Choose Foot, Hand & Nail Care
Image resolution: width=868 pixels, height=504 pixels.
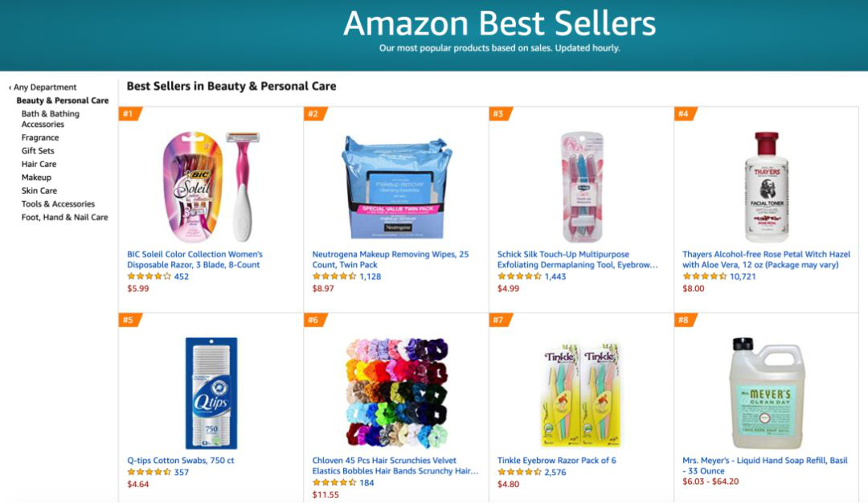coord(65,217)
